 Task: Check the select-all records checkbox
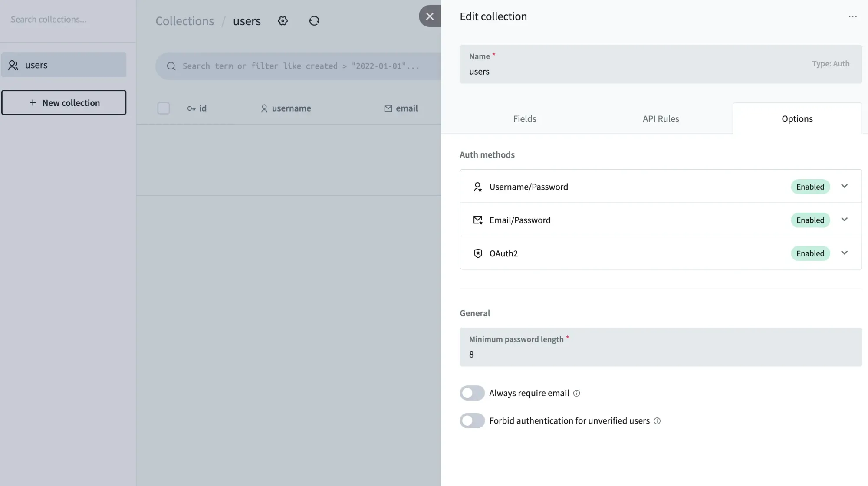pyautogui.click(x=164, y=108)
